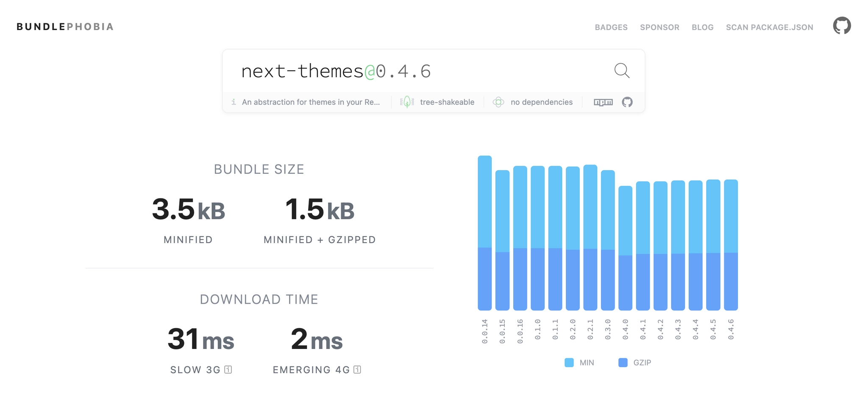
Task: Select the bar for version 0.3.0
Action: 608,240
